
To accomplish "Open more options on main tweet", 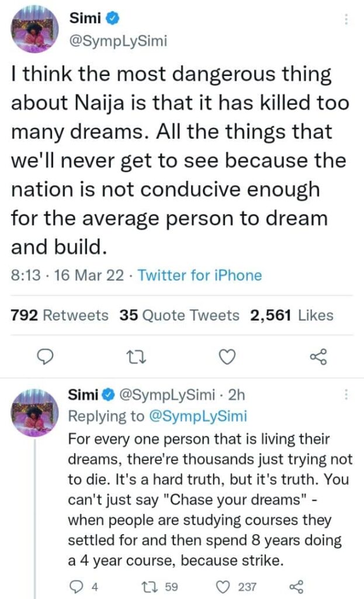I will (x=346, y=19).
